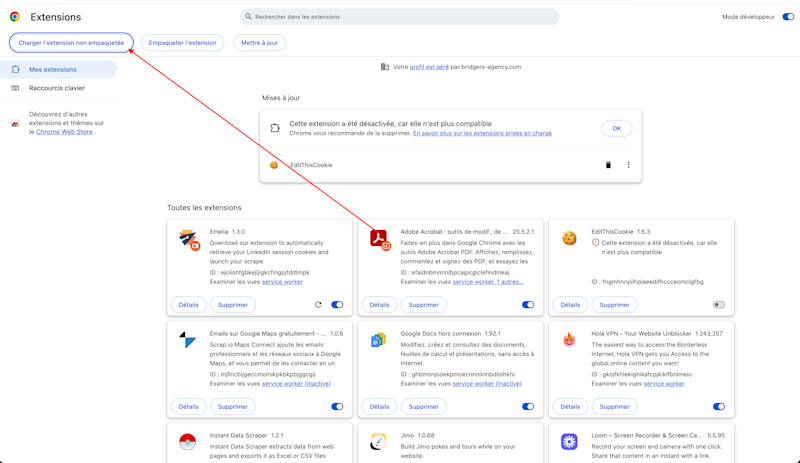Open Détails for EditThisCookie
This screenshot has width=800, height=463.
pos(570,305)
